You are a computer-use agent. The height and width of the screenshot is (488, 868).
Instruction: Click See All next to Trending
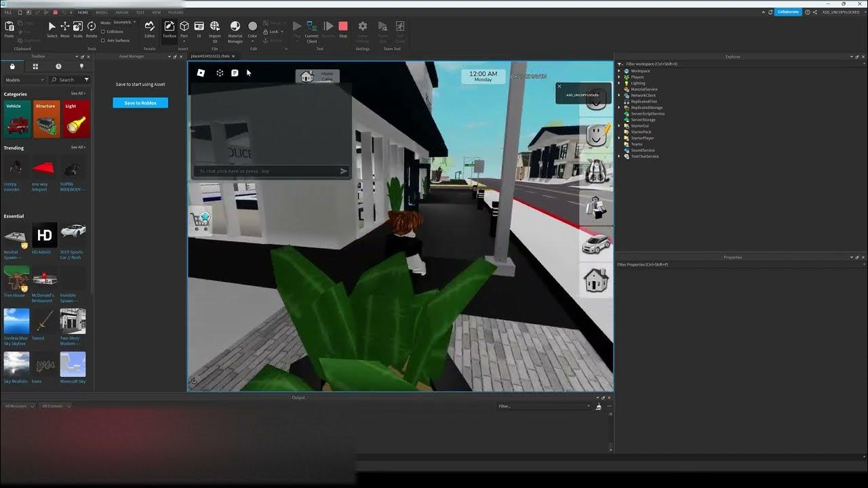click(78, 147)
